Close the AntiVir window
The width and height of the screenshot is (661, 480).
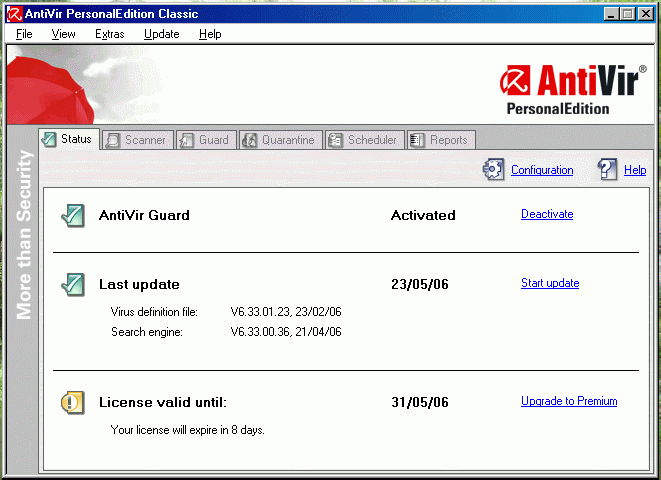coord(646,14)
